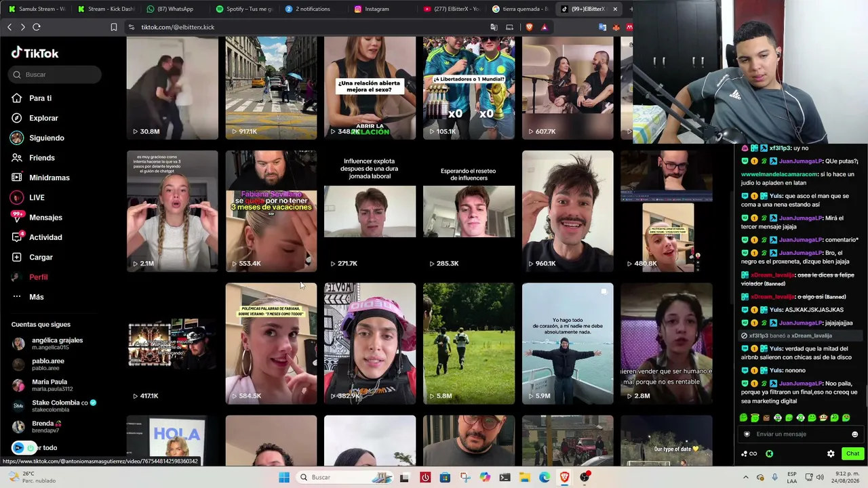Open Microsoft Store from the taskbar
868x488 pixels.
(445, 477)
